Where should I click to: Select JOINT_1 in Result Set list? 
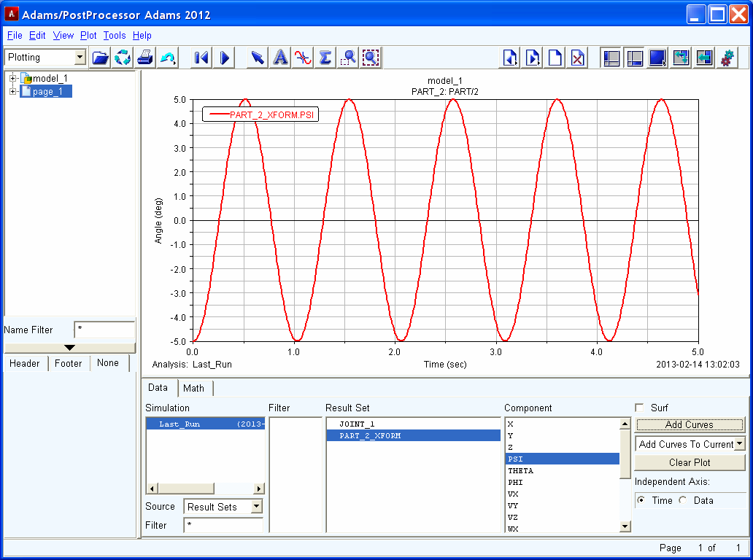[414, 424]
